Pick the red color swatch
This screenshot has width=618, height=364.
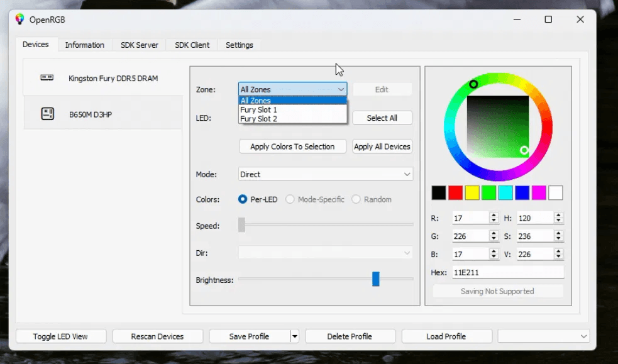tap(455, 192)
